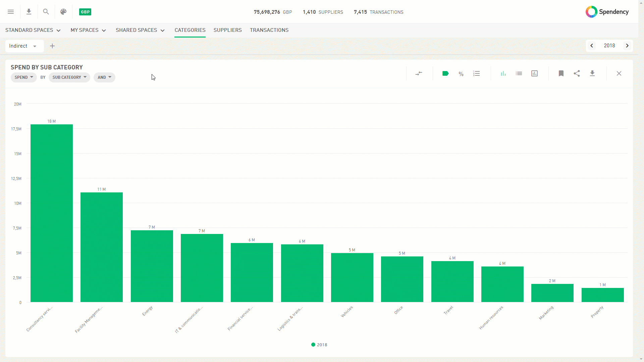Toggle data labels tag icon

pyautogui.click(x=445, y=73)
